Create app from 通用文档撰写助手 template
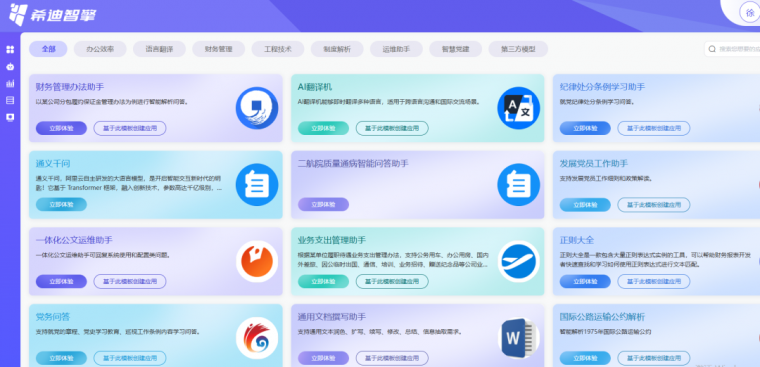The image size is (760, 367). tap(392, 358)
